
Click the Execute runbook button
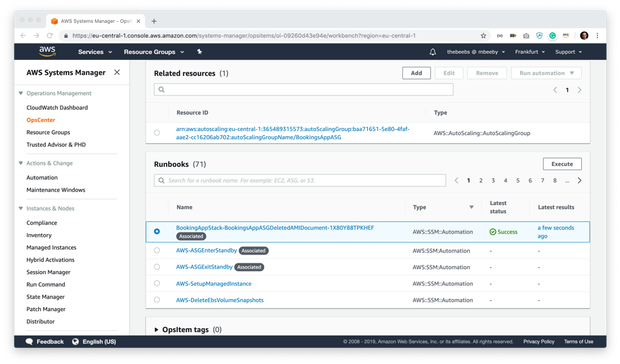[x=562, y=164]
